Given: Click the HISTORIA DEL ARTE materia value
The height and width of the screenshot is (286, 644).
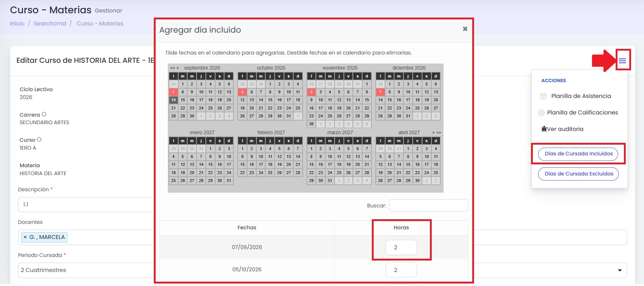Looking at the screenshot, I should (43, 174).
